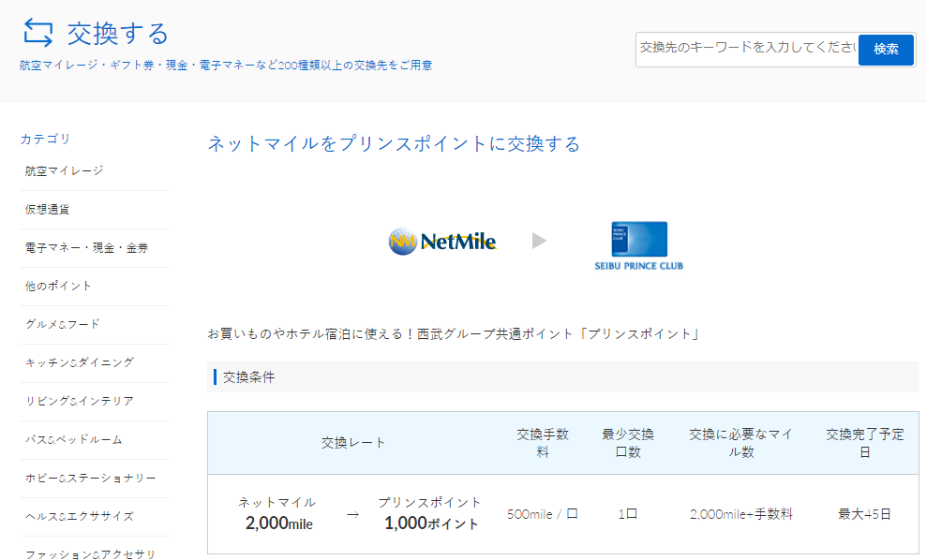Click the 最少交換口数 column header
The height and width of the screenshot is (560, 926).
[x=628, y=443]
